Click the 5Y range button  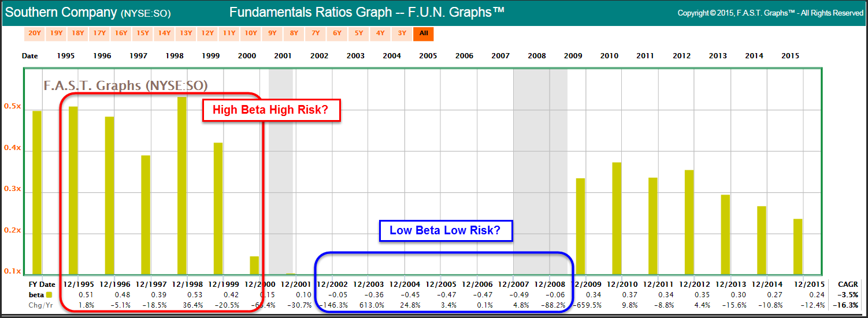tap(359, 33)
